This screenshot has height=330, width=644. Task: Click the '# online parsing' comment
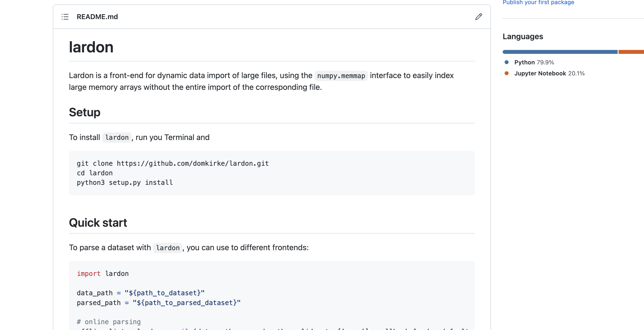point(109,322)
